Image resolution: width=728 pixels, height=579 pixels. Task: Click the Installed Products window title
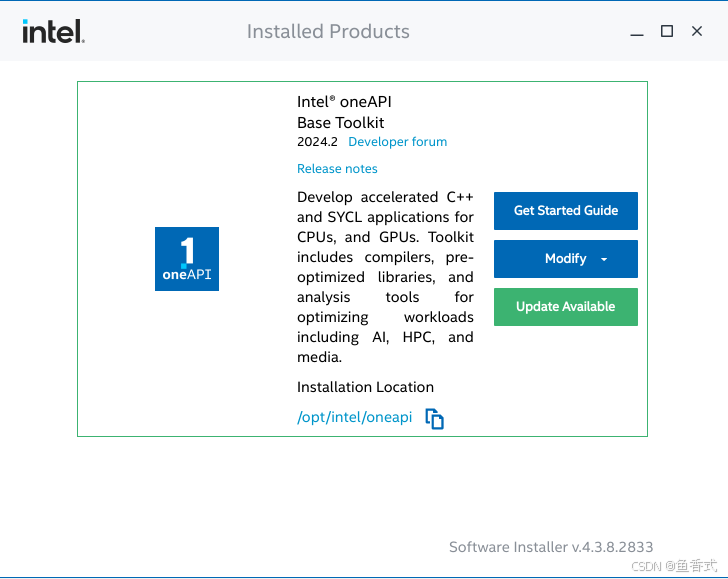click(328, 32)
